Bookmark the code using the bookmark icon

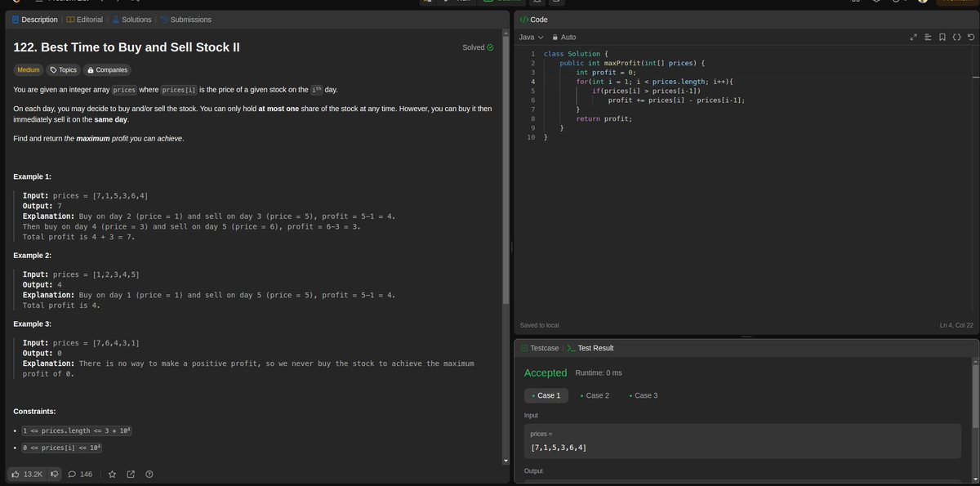942,37
